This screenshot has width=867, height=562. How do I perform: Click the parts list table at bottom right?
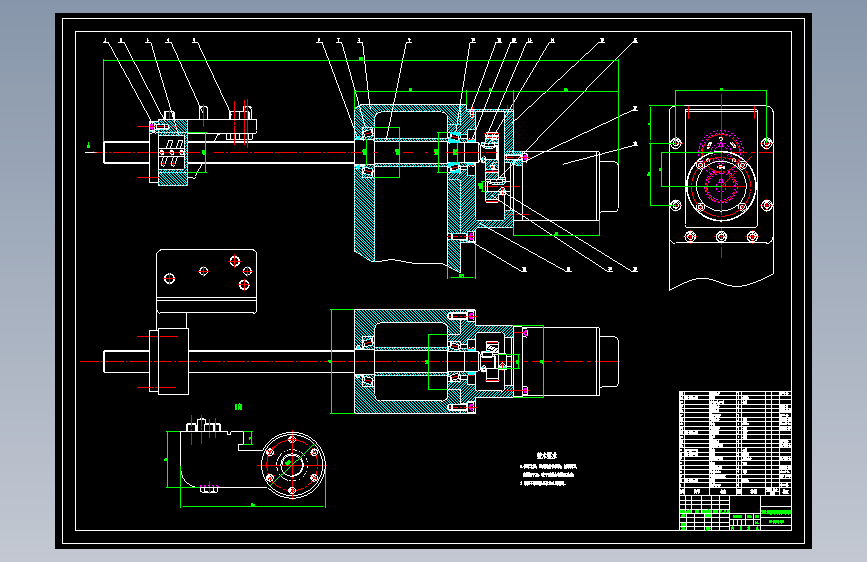735,443
